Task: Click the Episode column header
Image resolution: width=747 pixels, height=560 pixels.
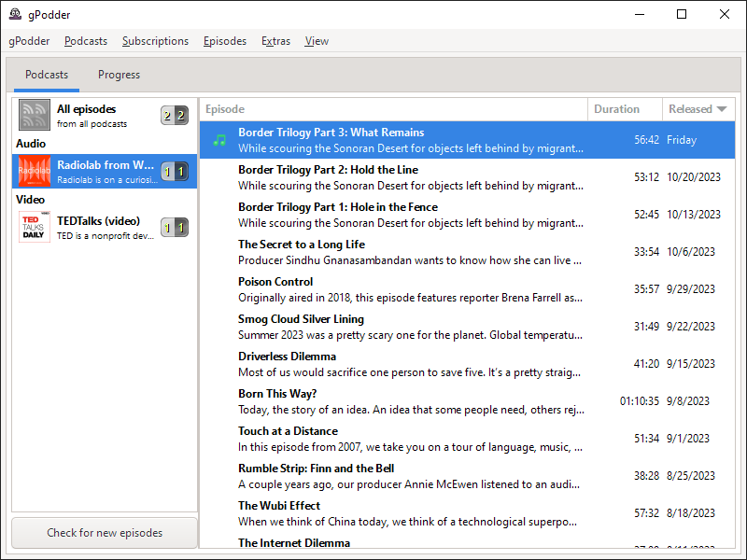Action: tap(392, 109)
